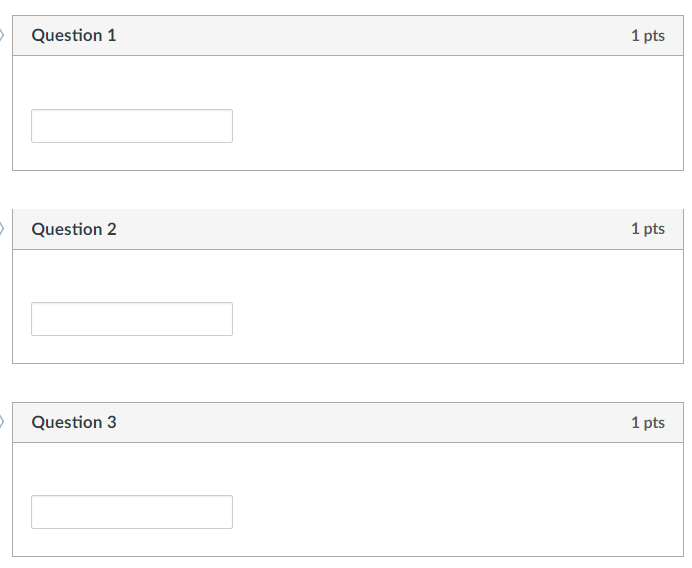The height and width of the screenshot is (568, 692).
Task: Click the empty middle of Question 3's gray header bar
Action: pyautogui.click(x=370, y=422)
